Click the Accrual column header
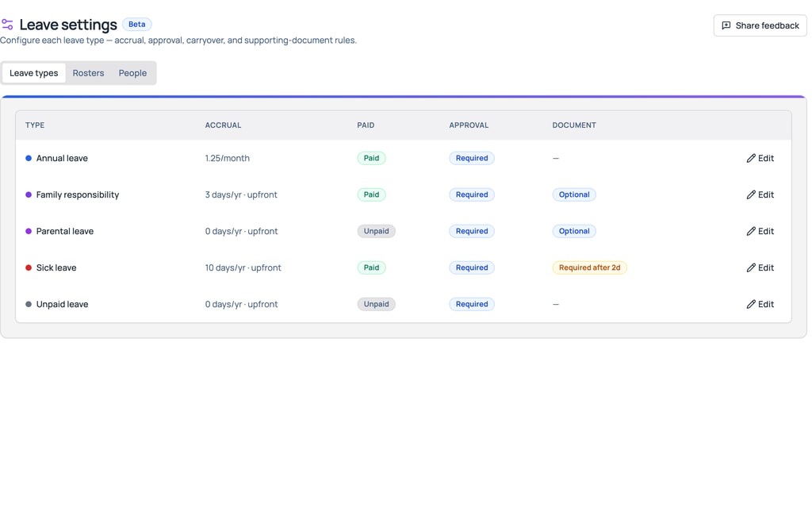812x508 pixels. coord(223,125)
